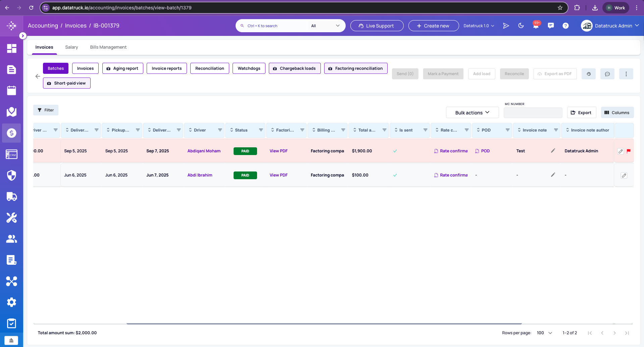This screenshot has width=644, height=347.
Task: Open the Factoring reconciliation view
Action: (356, 68)
